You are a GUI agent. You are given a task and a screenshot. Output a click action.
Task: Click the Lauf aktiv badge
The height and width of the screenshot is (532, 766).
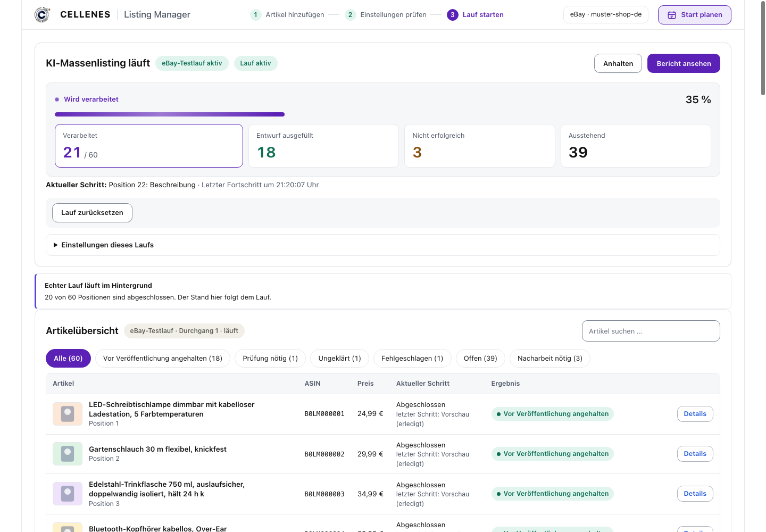click(x=255, y=63)
